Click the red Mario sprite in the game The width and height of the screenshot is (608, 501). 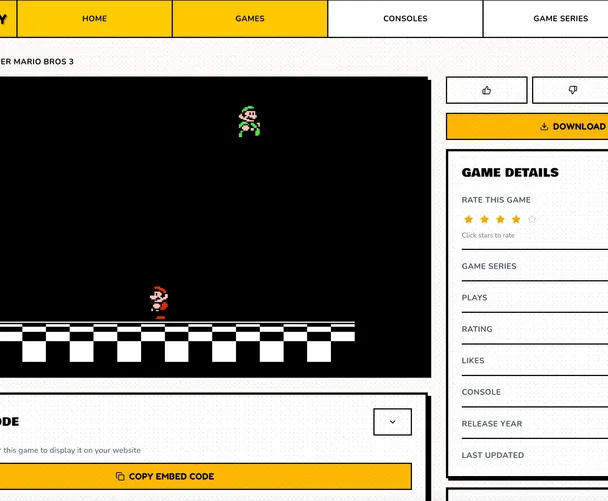point(159,303)
